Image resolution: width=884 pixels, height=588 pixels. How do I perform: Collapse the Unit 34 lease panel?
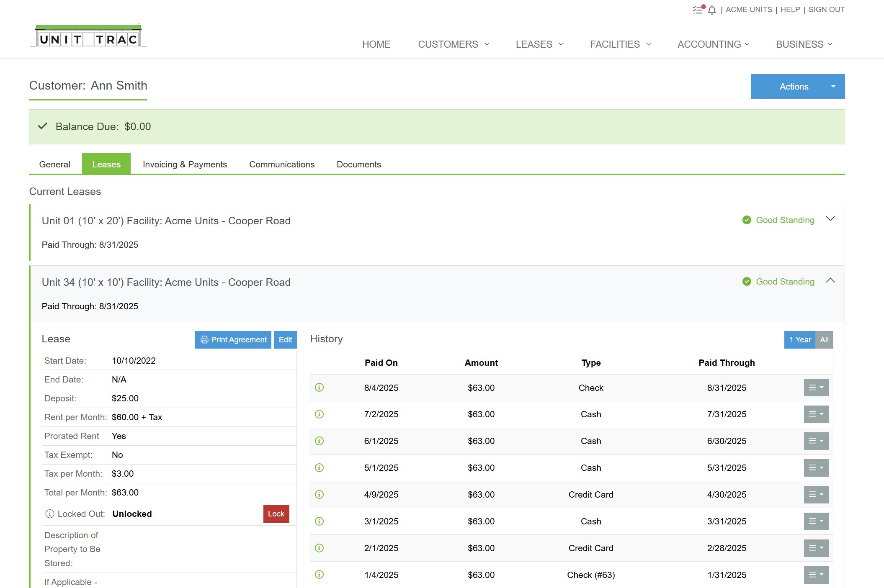pos(830,280)
